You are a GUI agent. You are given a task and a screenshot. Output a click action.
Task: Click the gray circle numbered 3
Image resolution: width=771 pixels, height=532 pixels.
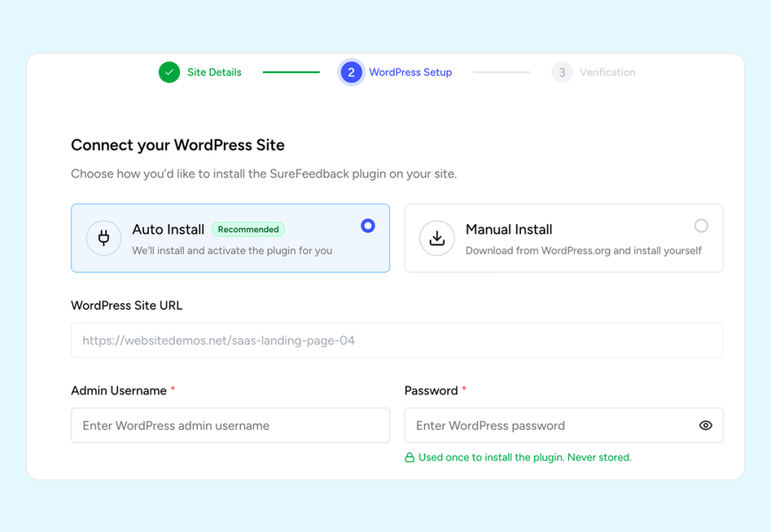click(x=562, y=71)
